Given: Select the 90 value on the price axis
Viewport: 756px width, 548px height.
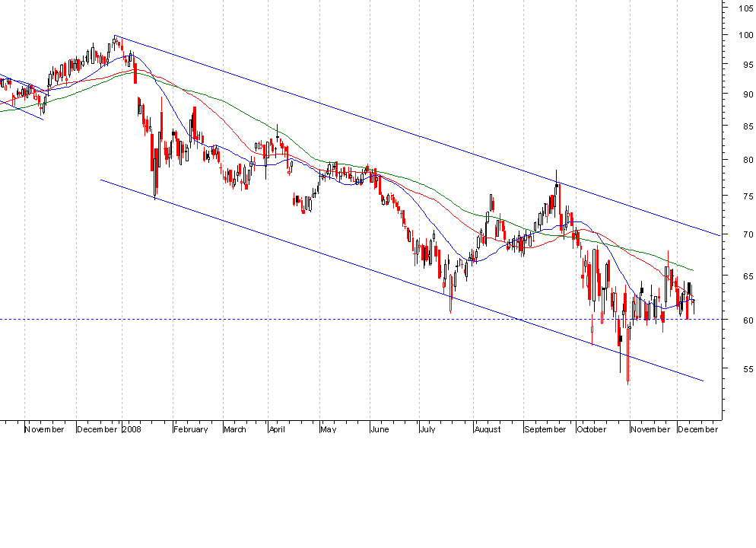Looking at the screenshot, I should click(x=748, y=94).
